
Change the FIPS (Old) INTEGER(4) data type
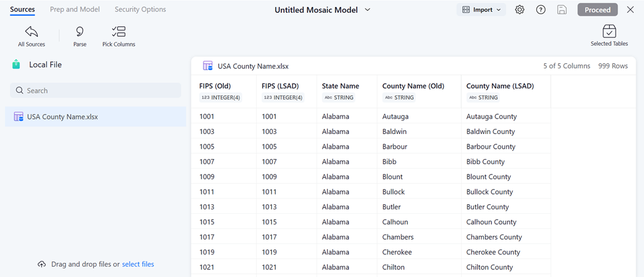[x=222, y=97]
